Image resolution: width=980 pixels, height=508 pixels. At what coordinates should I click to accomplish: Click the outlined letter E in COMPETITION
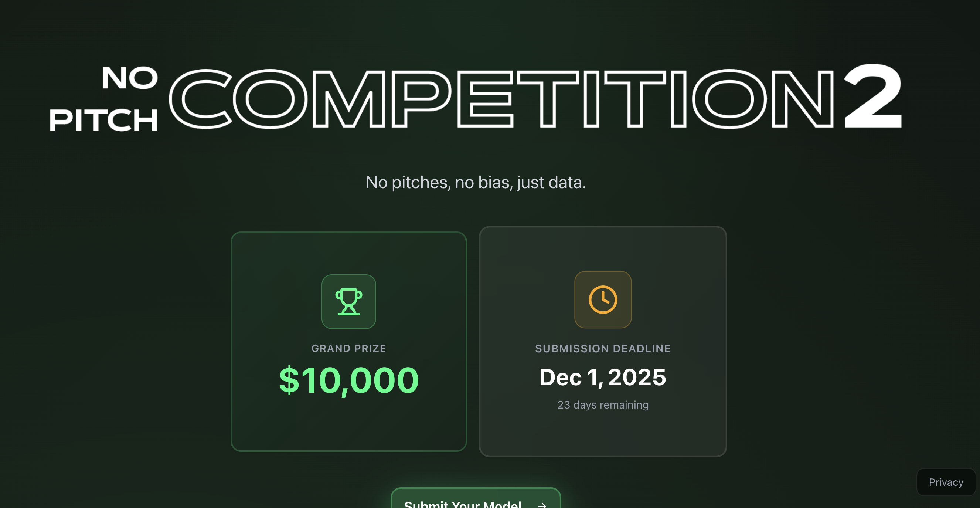[x=485, y=99]
